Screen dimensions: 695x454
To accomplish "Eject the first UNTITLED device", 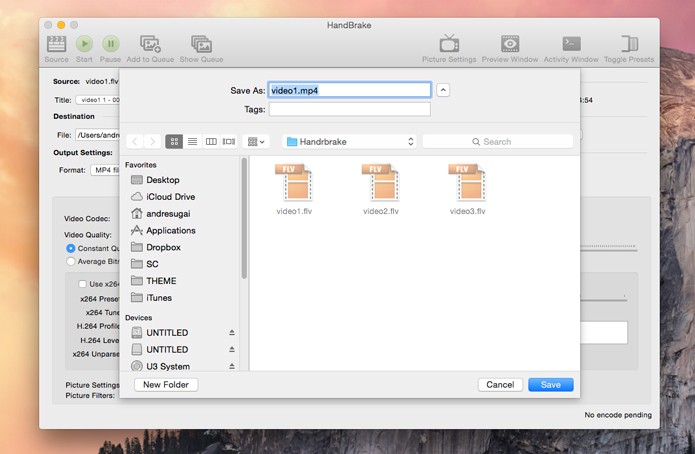I will click(232, 333).
